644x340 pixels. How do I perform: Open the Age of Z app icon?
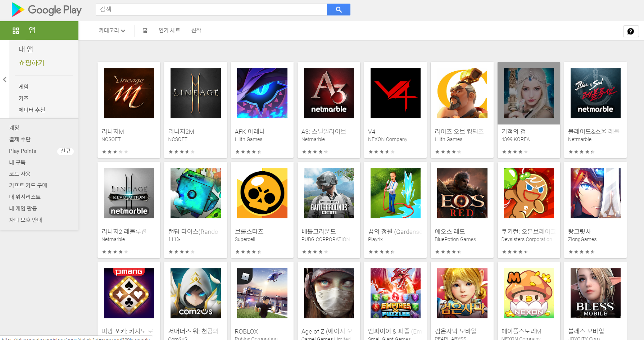pos(329,293)
